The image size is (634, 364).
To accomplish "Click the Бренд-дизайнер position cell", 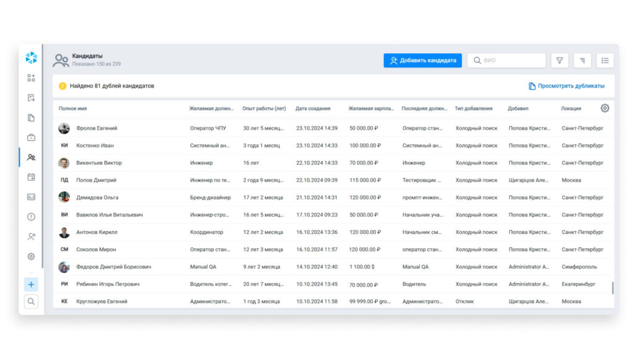I will click(211, 197).
